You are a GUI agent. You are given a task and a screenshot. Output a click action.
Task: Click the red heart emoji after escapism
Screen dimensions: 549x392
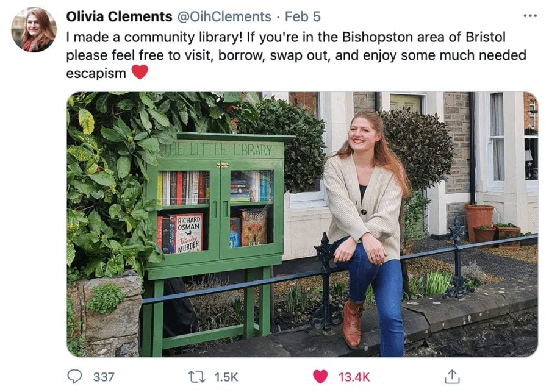(140, 72)
